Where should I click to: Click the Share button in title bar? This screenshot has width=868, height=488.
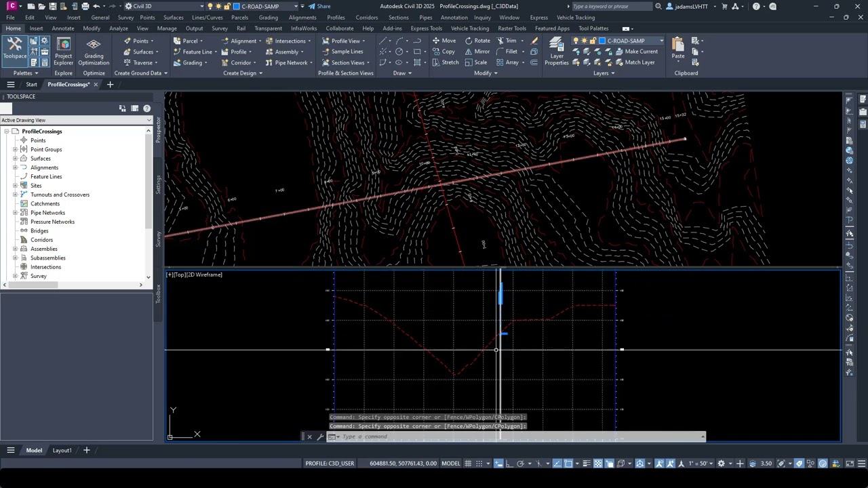click(319, 6)
